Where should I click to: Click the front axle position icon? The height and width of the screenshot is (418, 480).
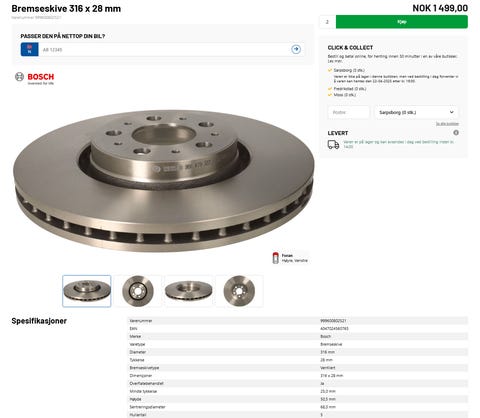pyautogui.click(x=275, y=258)
